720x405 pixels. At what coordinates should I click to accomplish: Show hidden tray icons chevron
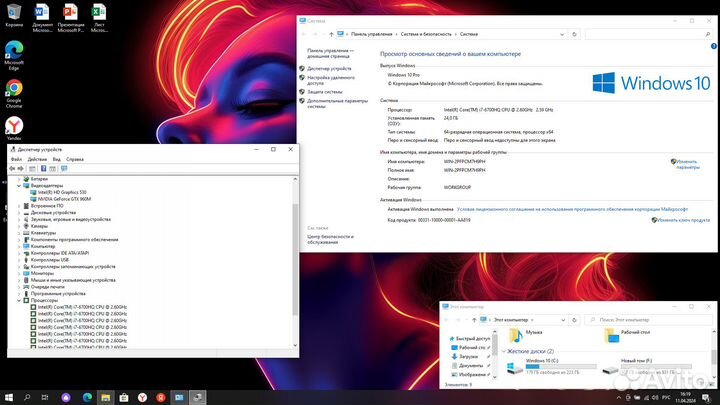[619, 397]
